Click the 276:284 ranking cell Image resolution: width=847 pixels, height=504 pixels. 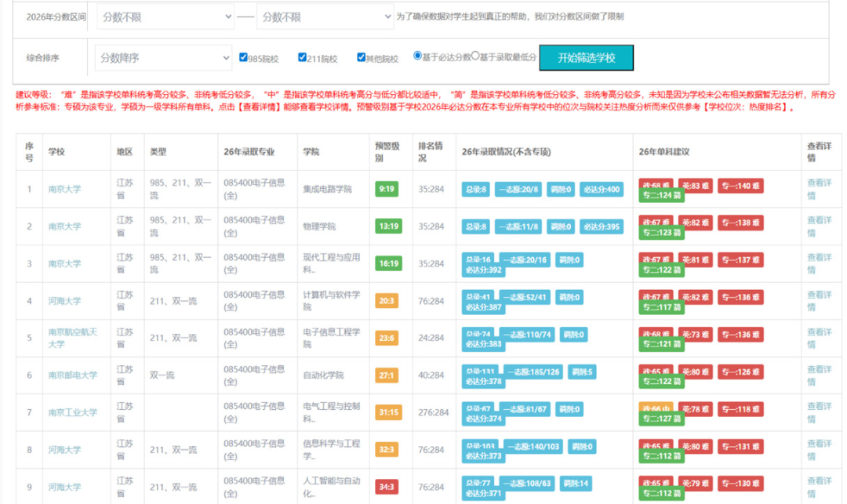coord(433,412)
